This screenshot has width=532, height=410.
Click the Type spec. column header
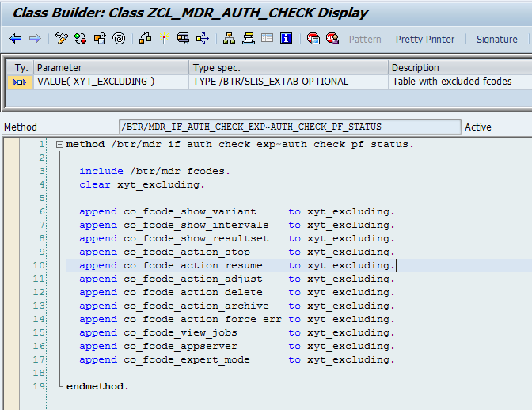point(288,68)
